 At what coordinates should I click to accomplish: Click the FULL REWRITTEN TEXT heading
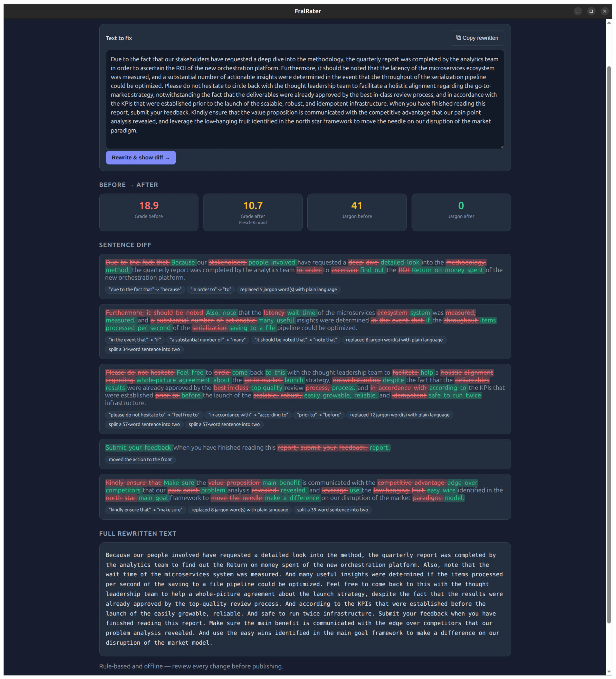(138, 534)
